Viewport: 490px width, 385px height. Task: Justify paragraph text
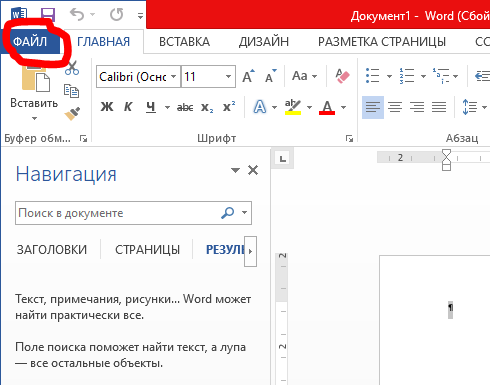tap(439, 107)
